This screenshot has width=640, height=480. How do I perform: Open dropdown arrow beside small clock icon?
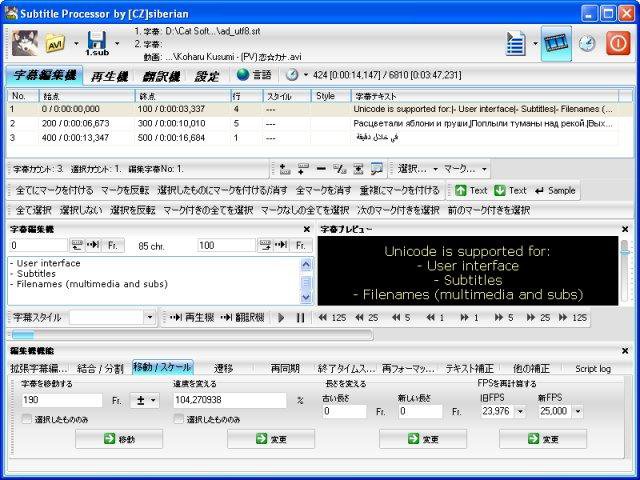(x=305, y=75)
